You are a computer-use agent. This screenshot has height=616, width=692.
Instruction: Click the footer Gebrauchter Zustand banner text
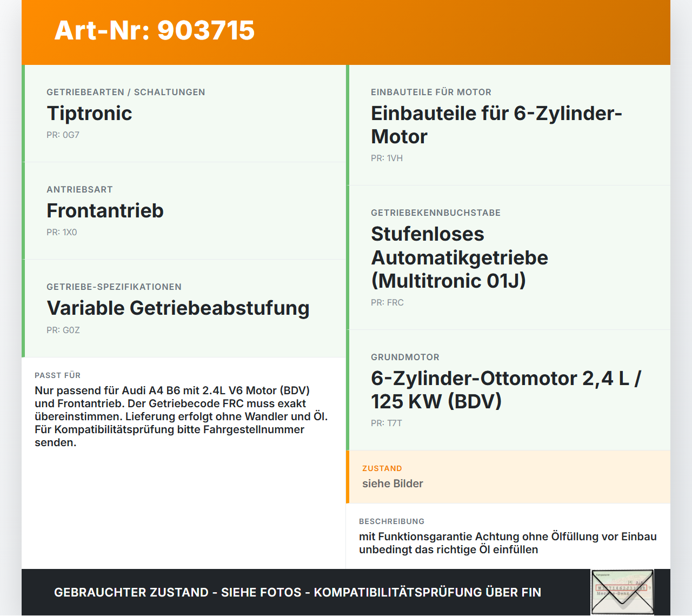(297, 592)
